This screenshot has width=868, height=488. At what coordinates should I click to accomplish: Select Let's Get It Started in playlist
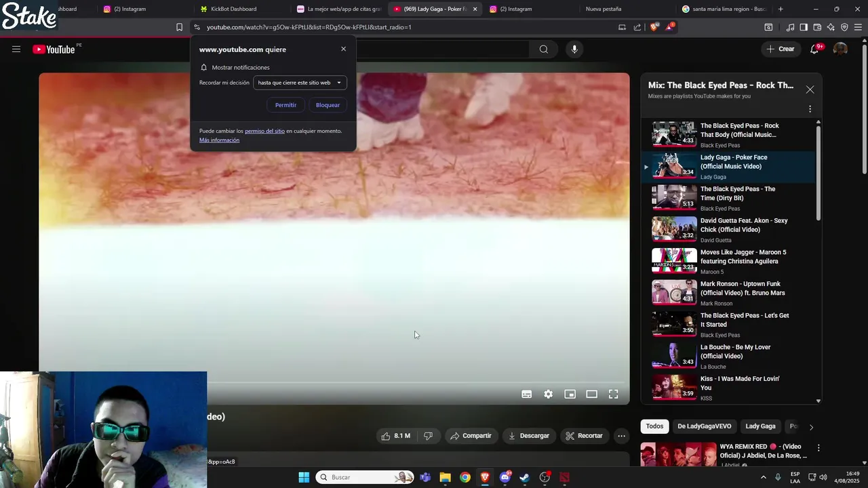[728, 325]
